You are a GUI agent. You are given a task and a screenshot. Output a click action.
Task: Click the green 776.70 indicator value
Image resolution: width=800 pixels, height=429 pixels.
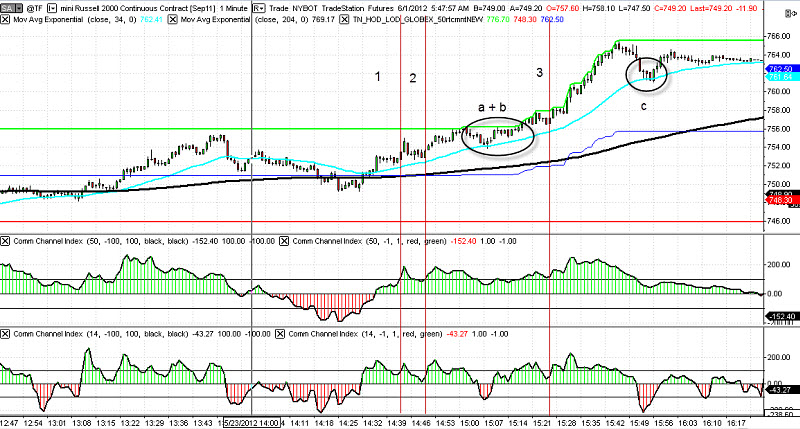click(x=498, y=19)
